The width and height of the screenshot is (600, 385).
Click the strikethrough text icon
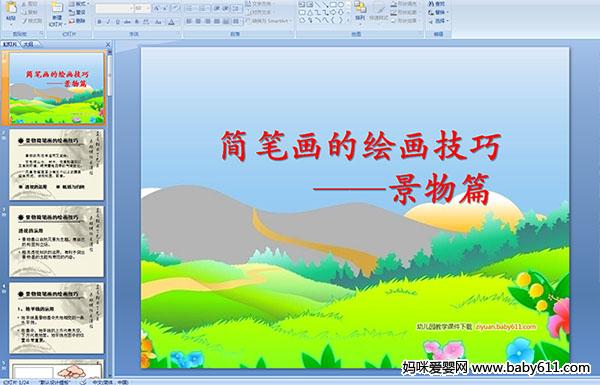tap(127, 22)
